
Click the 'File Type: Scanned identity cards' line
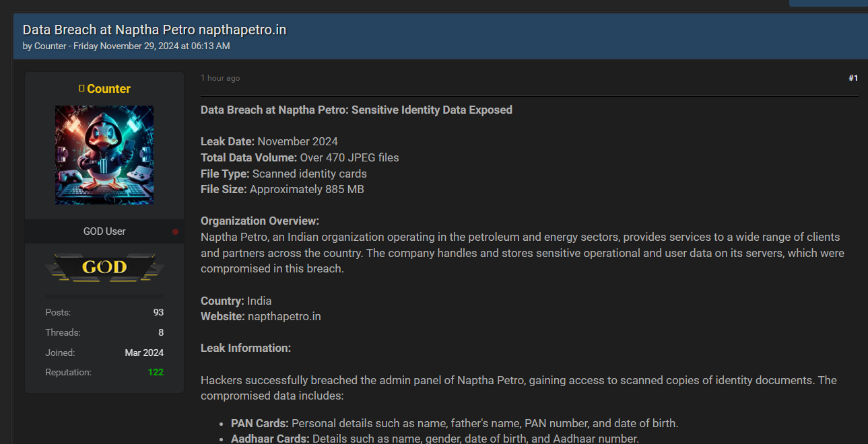[283, 174]
